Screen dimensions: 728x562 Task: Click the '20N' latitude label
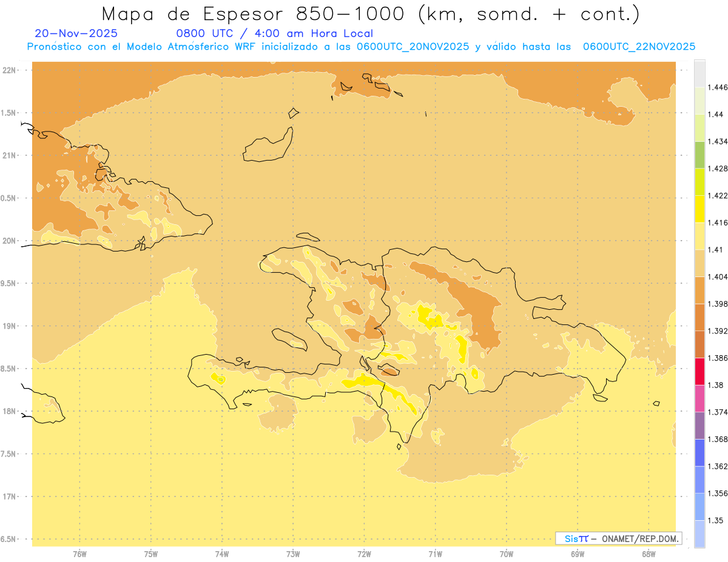point(8,241)
